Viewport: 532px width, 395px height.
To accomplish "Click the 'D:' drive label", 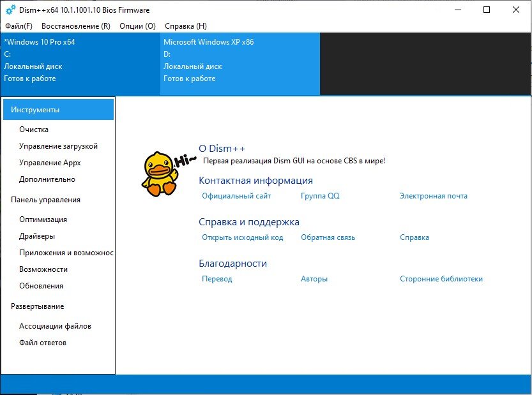I will (x=167, y=54).
